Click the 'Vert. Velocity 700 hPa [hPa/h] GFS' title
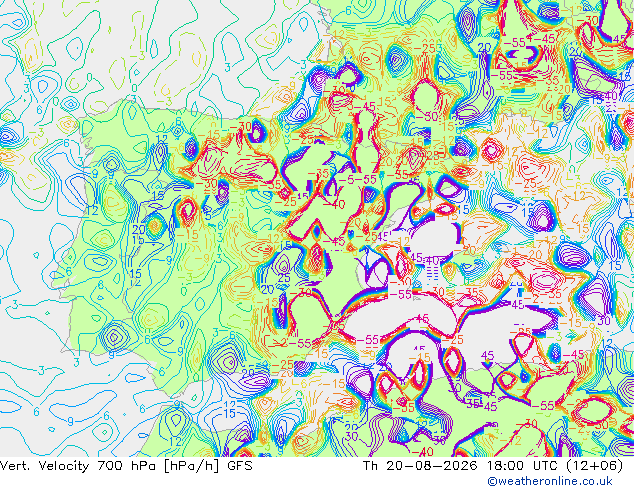Screen dimensions: 634x490 coord(126,466)
